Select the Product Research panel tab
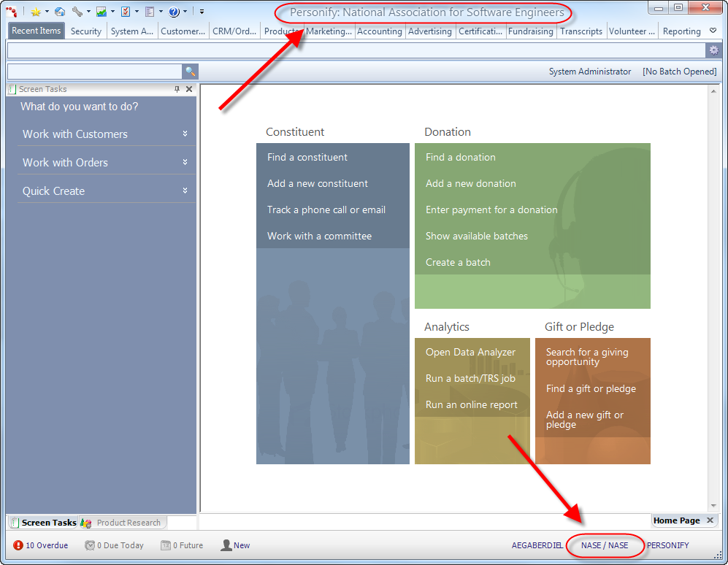728x565 pixels. 122,523
